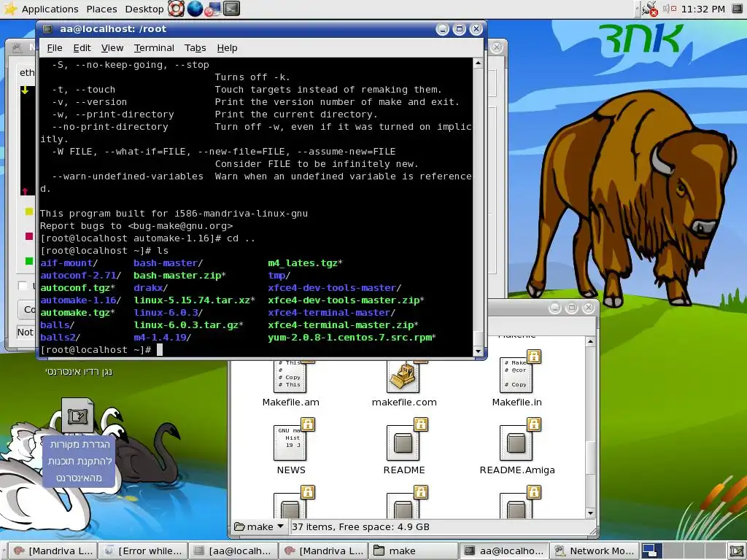Click bottom-right panel show desktop icon

[736, 551]
